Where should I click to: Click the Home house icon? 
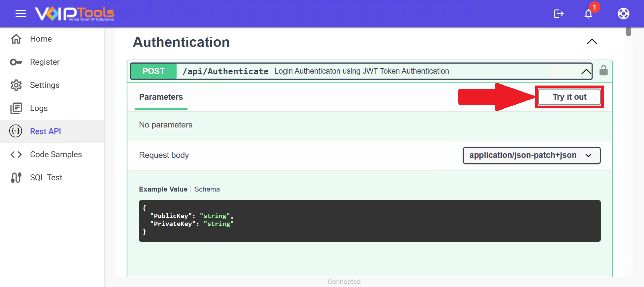pyautogui.click(x=16, y=39)
